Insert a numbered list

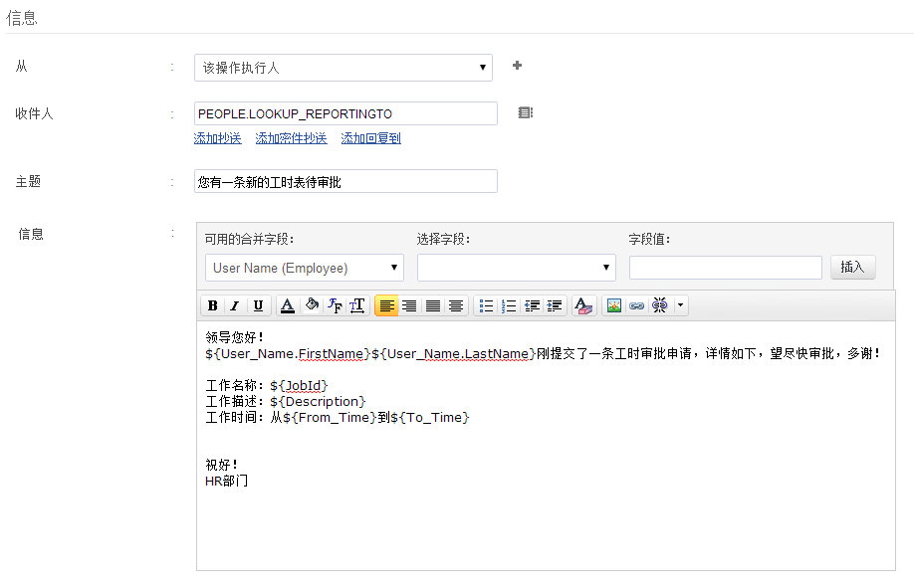pos(509,306)
